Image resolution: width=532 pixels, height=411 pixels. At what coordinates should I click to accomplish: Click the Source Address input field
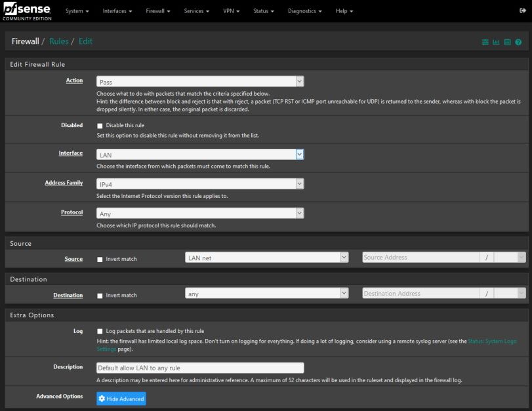pyautogui.click(x=421, y=258)
